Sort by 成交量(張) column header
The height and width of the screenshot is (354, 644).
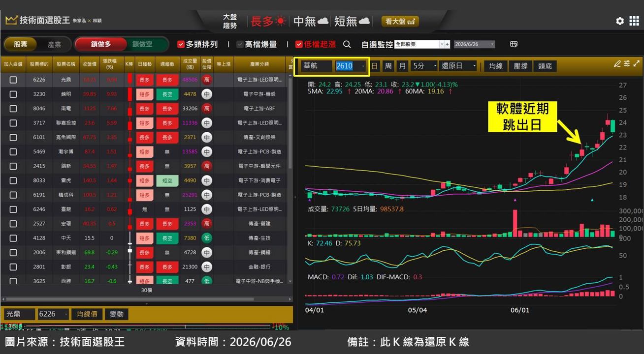tap(190, 64)
